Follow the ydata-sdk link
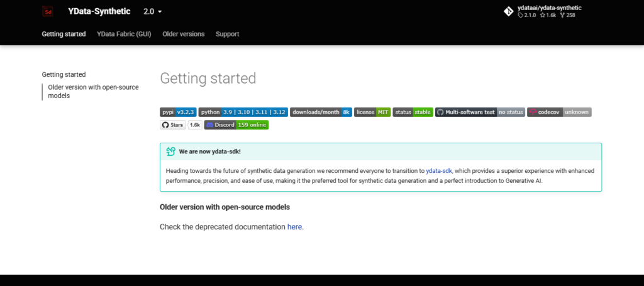644x286 pixels. 438,171
